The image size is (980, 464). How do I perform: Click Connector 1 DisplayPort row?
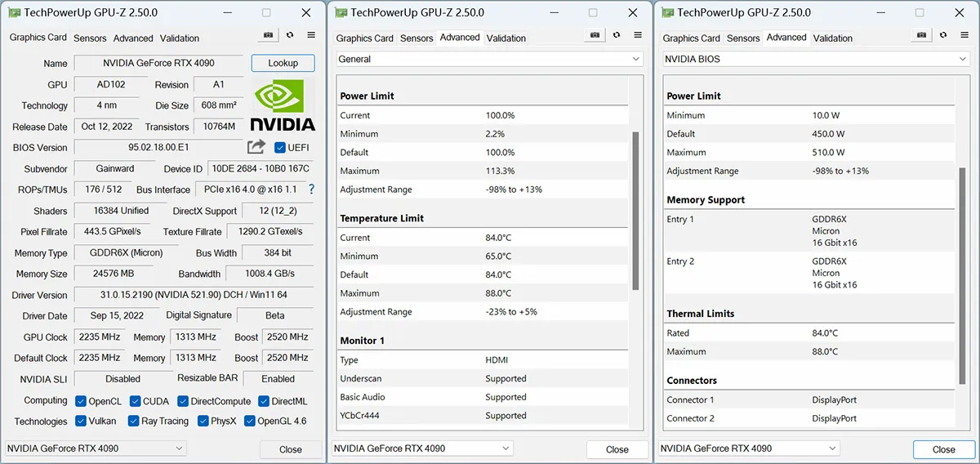(809, 400)
